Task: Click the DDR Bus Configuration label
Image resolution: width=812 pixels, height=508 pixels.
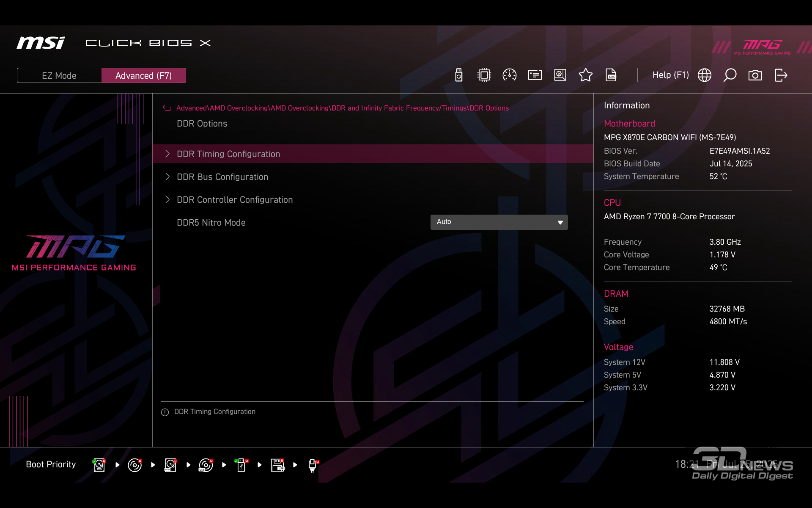Action: point(222,177)
